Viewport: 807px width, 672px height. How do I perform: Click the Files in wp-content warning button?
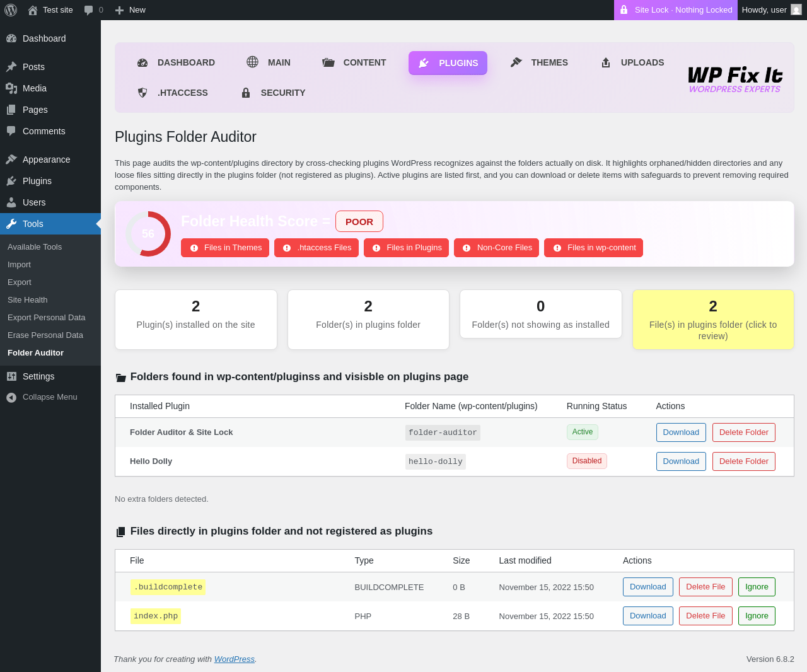coord(594,248)
